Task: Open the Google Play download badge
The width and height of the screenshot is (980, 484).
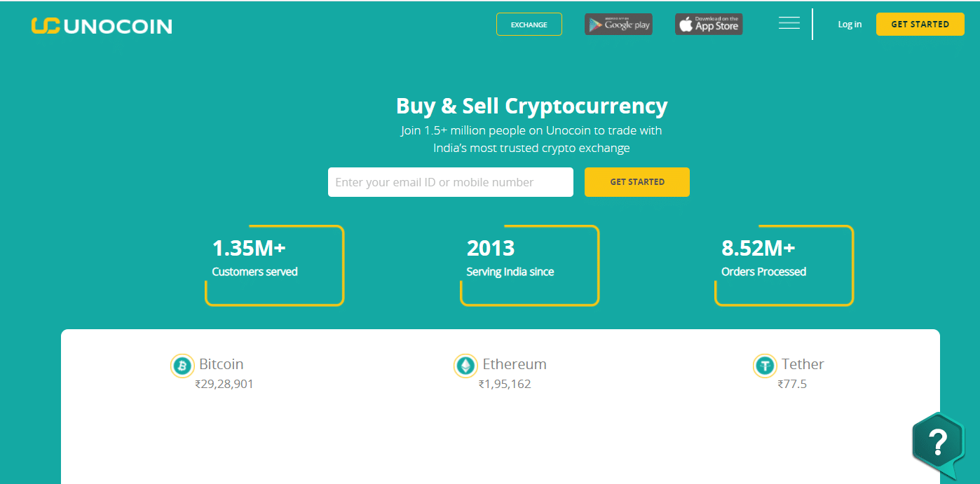Action: [618, 23]
